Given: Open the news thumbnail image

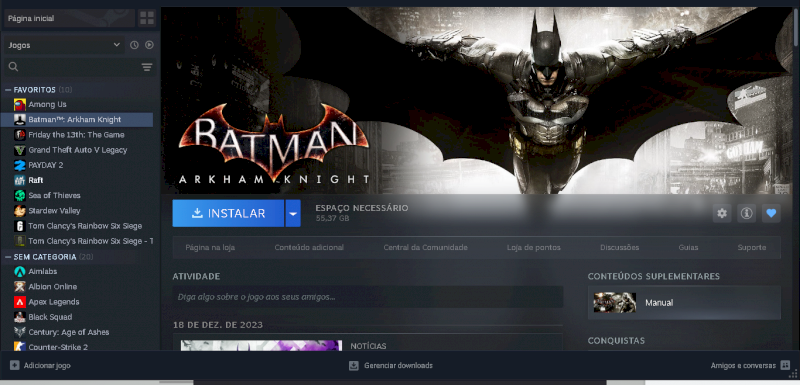Looking at the screenshot, I should (x=261, y=345).
